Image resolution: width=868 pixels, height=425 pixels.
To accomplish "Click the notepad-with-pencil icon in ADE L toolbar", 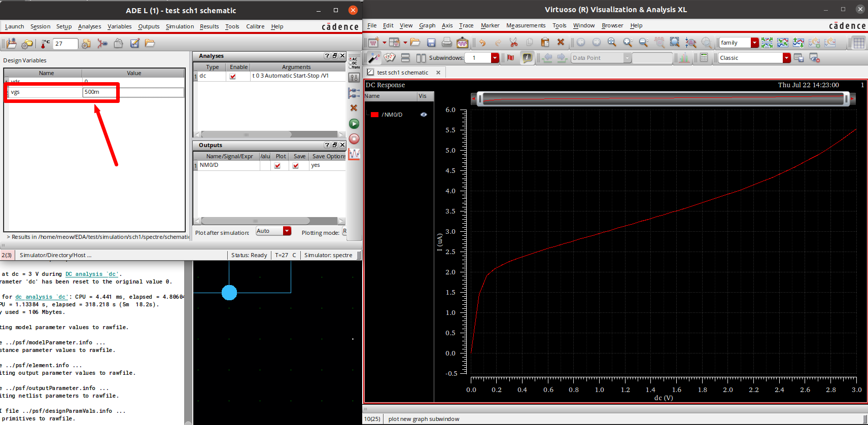I will (x=134, y=44).
